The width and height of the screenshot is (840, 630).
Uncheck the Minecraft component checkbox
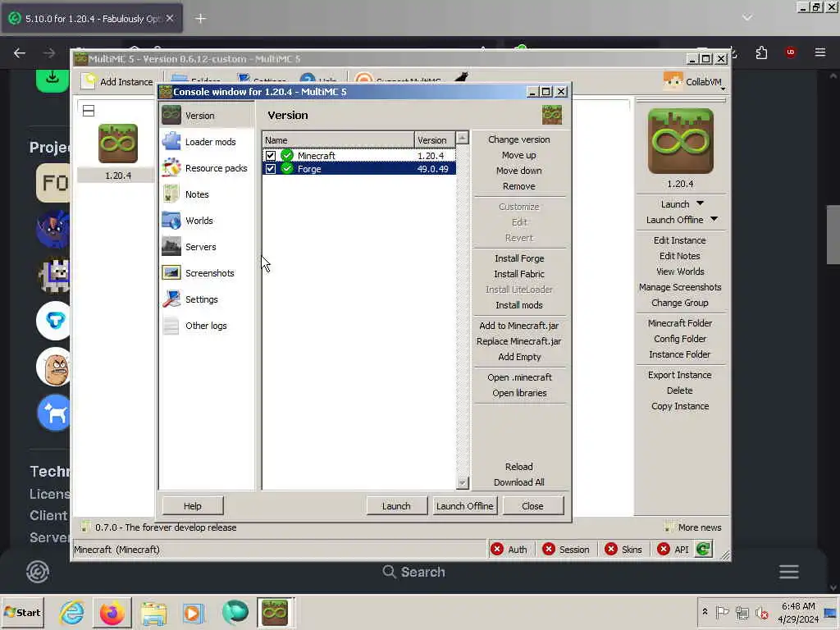click(x=271, y=155)
